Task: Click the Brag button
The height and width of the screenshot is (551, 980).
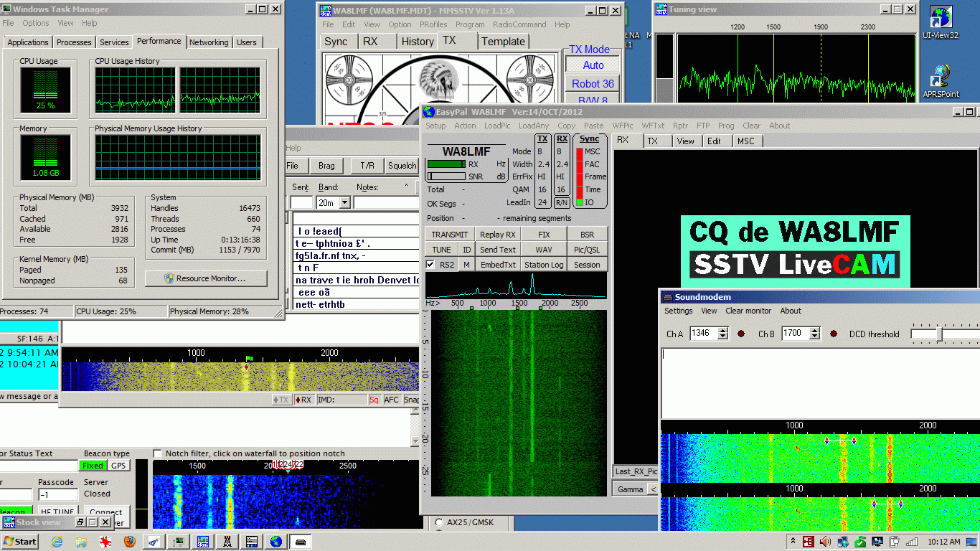Action: 326,166
